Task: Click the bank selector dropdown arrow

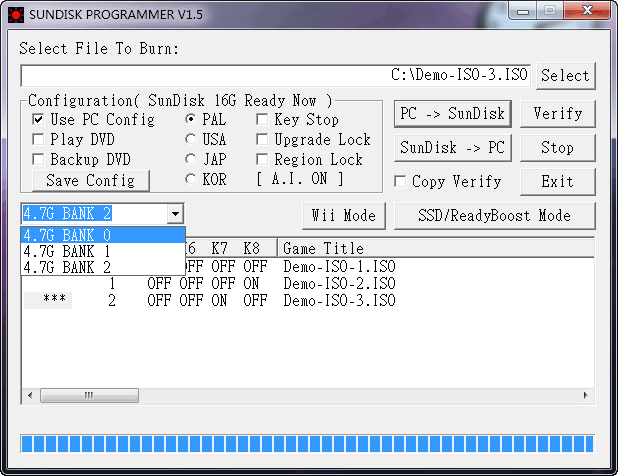Action: pyautogui.click(x=175, y=214)
